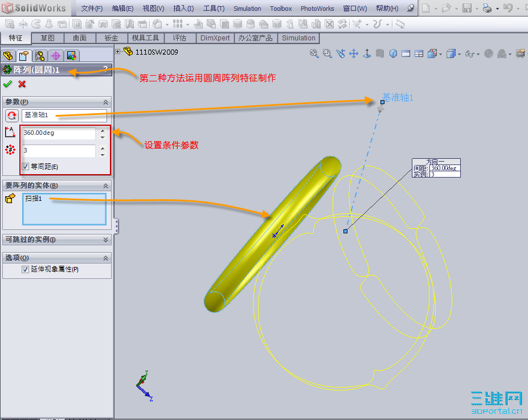Select 扫描1 in bodies to pattern list
Image resolution: width=528 pixels, height=420 pixels.
click(34, 199)
